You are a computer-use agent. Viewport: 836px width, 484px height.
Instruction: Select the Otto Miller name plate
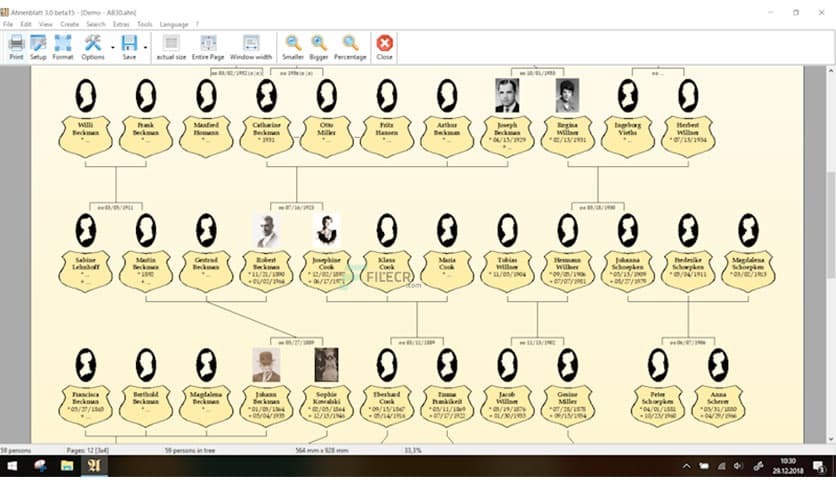click(326, 136)
